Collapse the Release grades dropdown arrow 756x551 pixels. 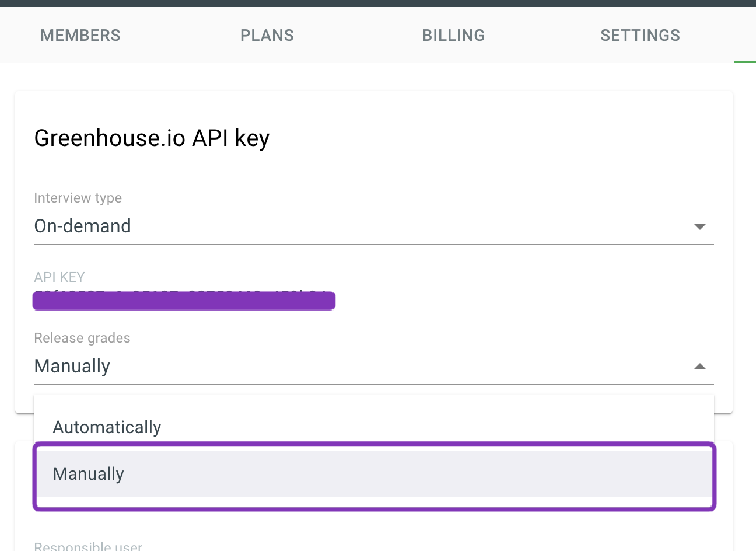[x=700, y=367]
